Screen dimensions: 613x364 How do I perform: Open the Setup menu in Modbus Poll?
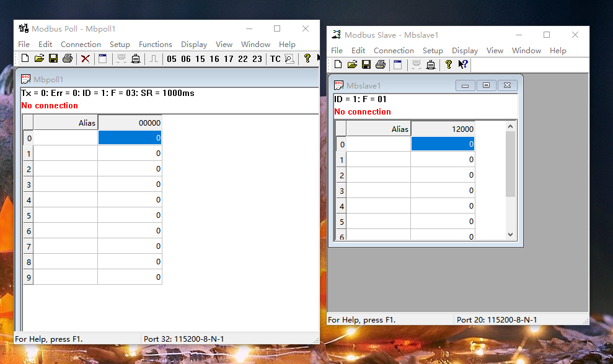coord(120,45)
